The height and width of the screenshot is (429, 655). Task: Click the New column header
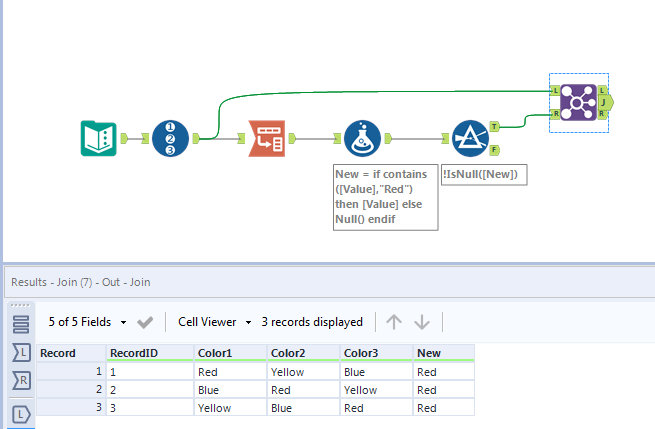[x=444, y=353]
